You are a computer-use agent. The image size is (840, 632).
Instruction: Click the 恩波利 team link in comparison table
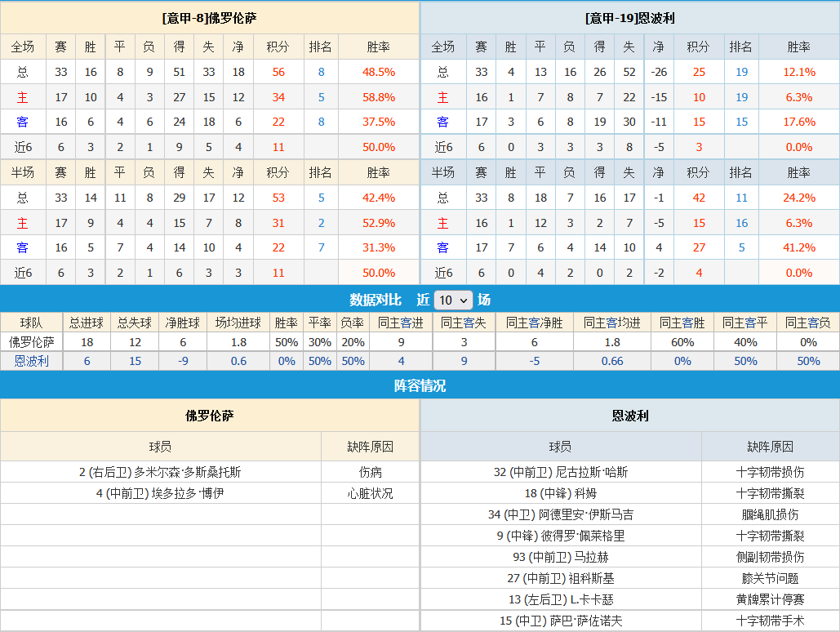tap(32, 361)
